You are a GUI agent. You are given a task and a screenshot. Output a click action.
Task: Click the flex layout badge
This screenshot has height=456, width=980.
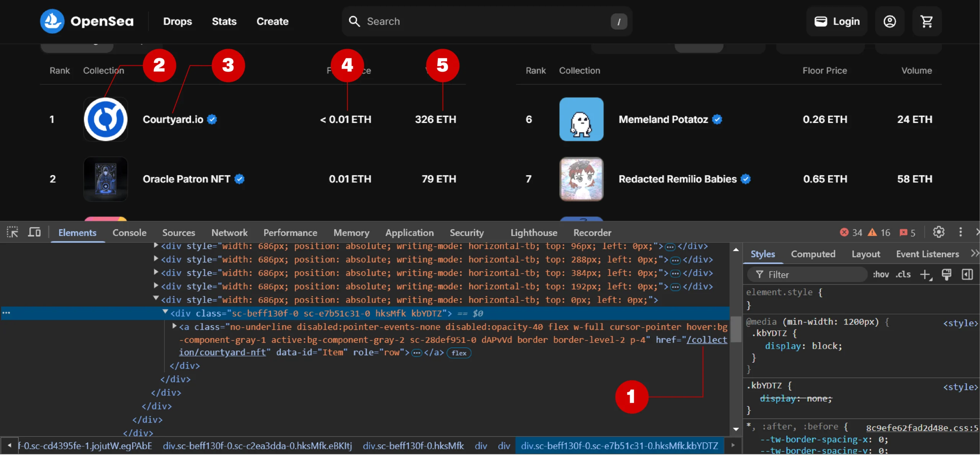[x=459, y=353]
